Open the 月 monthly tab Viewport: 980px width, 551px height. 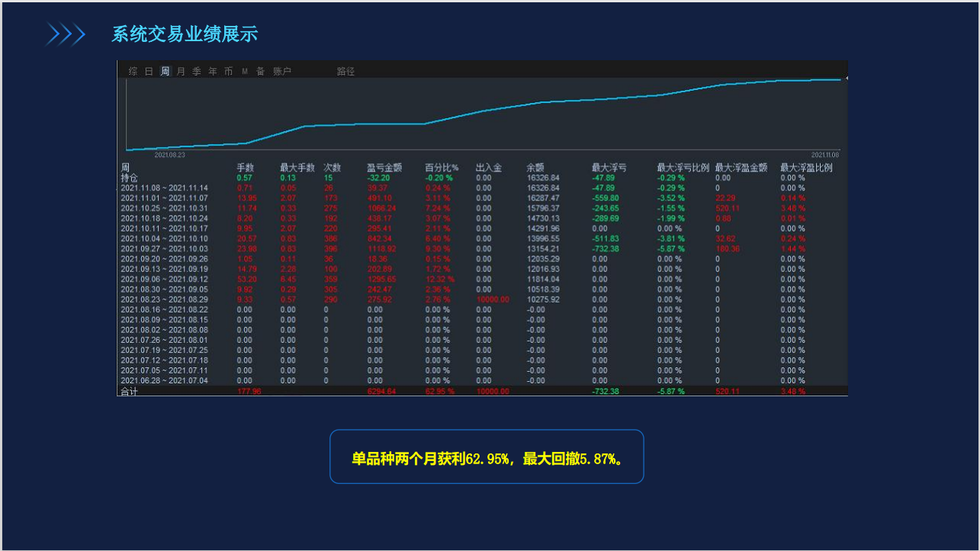pyautogui.click(x=181, y=72)
